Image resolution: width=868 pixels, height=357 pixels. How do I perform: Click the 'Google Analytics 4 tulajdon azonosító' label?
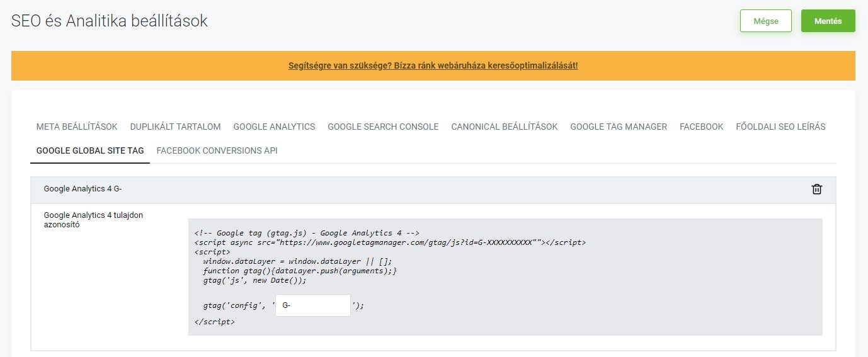pos(93,220)
